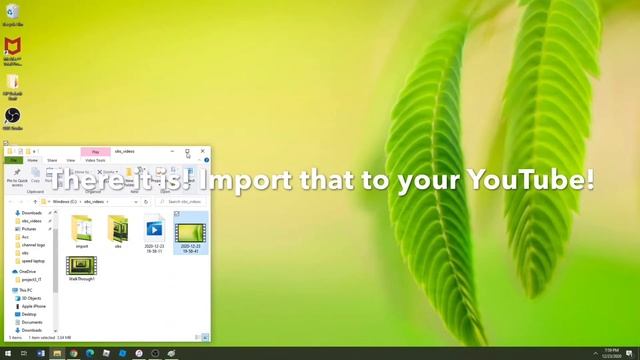
Task: Launch Google Chrome from the taskbar
Action: (x=73, y=353)
